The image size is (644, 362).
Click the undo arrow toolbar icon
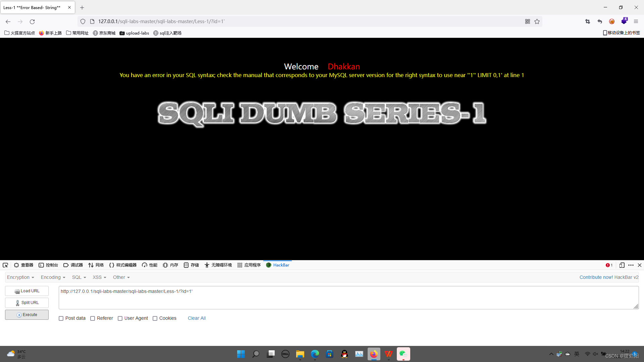pyautogui.click(x=600, y=21)
